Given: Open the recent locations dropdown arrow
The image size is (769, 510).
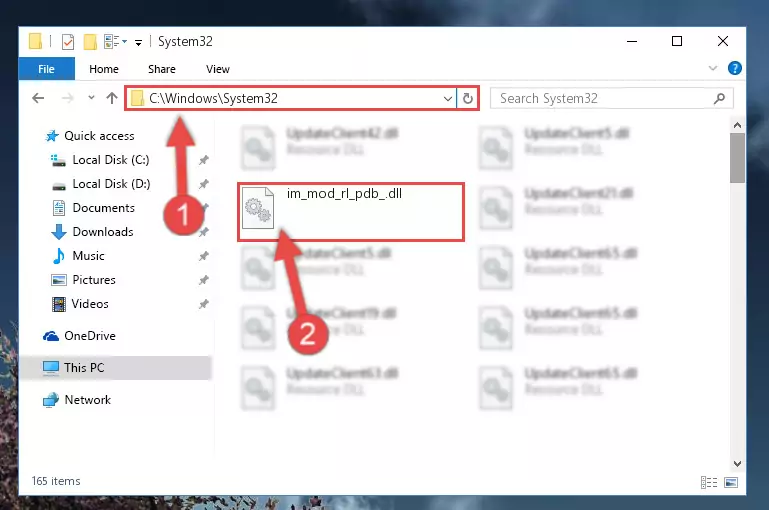Looking at the screenshot, I should coord(91,98).
